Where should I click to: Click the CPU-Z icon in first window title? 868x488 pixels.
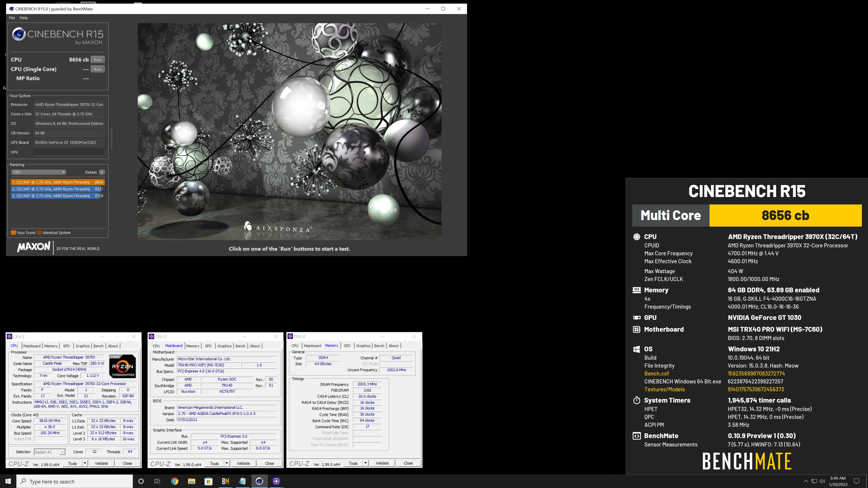pyautogui.click(x=10, y=336)
